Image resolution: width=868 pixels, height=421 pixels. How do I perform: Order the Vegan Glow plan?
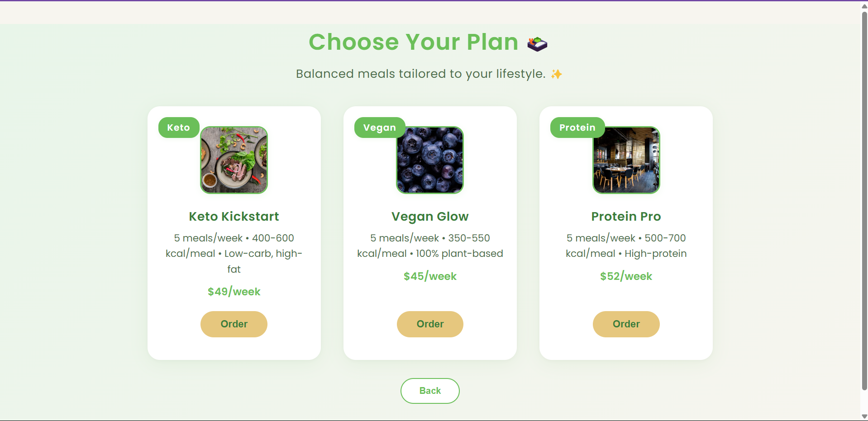coord(429,324)
